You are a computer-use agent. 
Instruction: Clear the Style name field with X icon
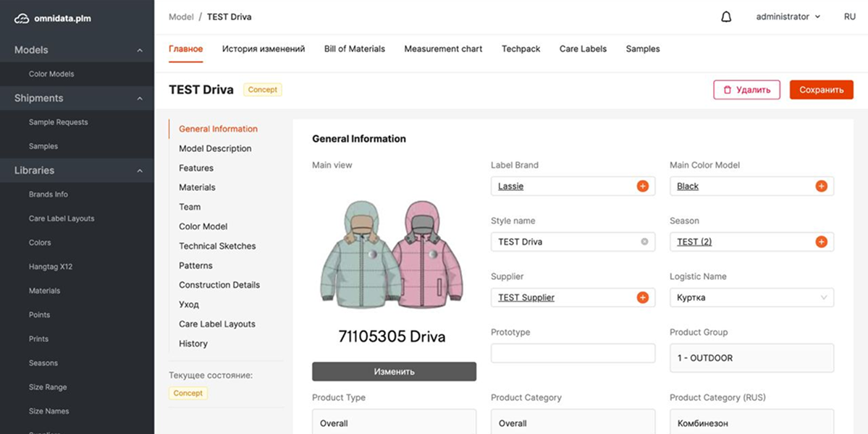coord(644,242)
